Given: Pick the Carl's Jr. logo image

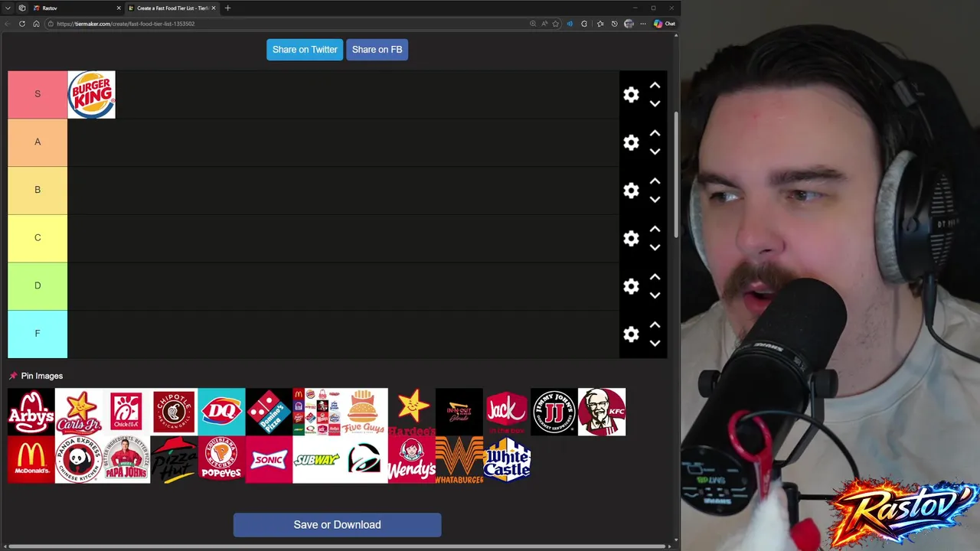Looking at the screenshot, I should [79, 412].
